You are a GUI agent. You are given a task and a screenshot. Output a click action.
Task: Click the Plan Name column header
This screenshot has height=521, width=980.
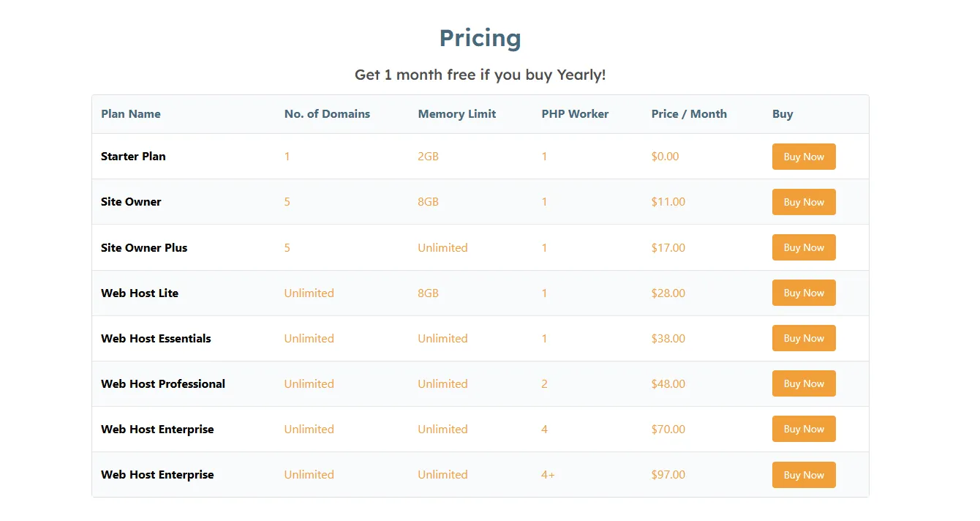[131, 113]
